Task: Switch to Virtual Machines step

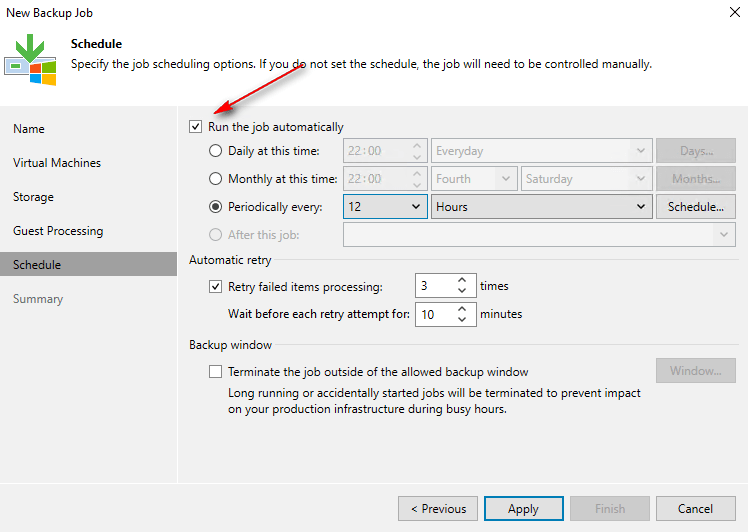Action: click(57, 163)
